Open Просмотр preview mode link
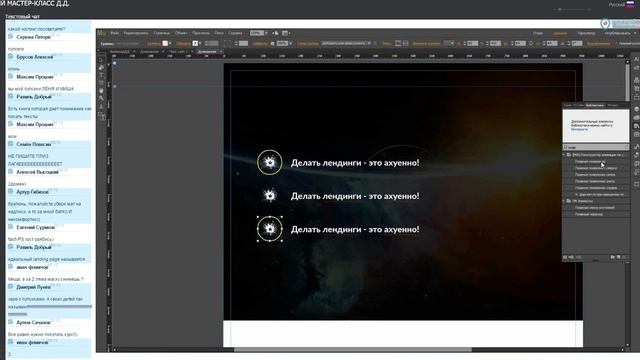This screenshot has width=640, height=360. click(x=586, y=33)
